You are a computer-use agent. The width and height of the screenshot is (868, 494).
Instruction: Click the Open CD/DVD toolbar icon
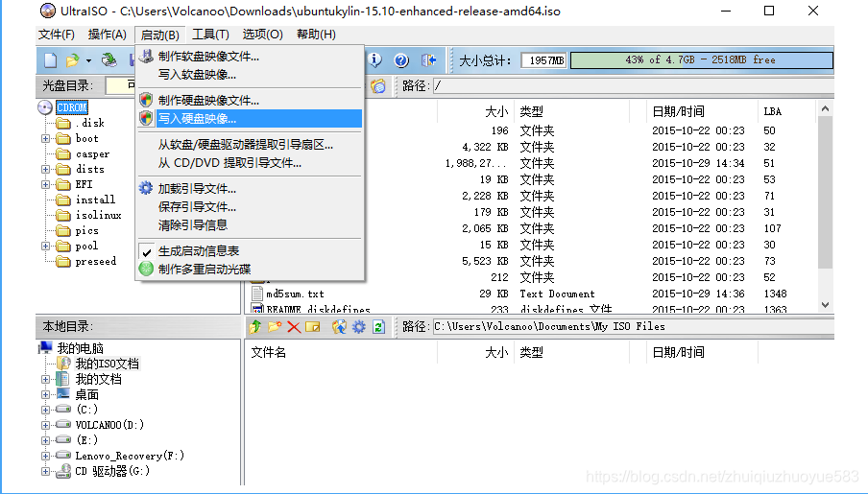point(109,60)
